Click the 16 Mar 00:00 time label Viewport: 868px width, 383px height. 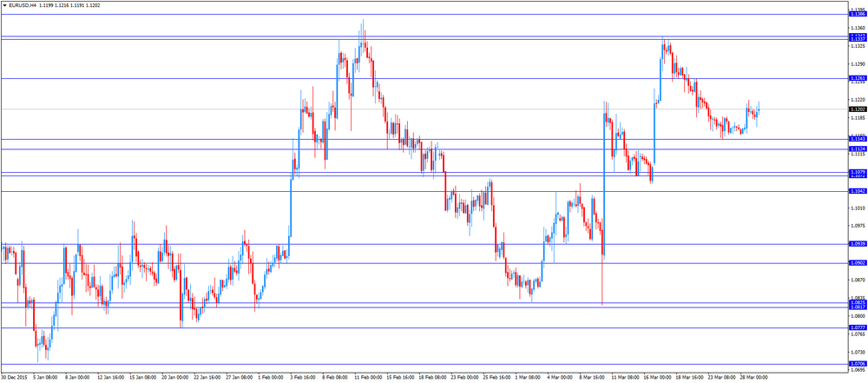(x=658, y=377)
